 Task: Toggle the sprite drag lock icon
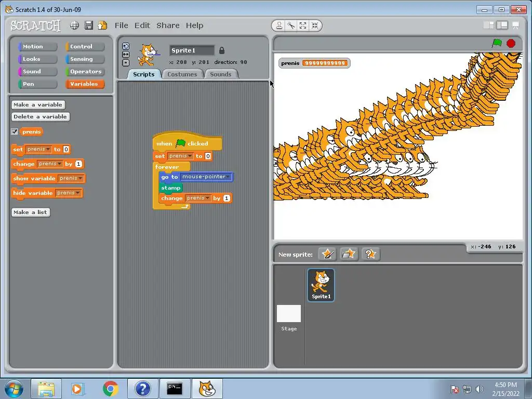(221, 50)
